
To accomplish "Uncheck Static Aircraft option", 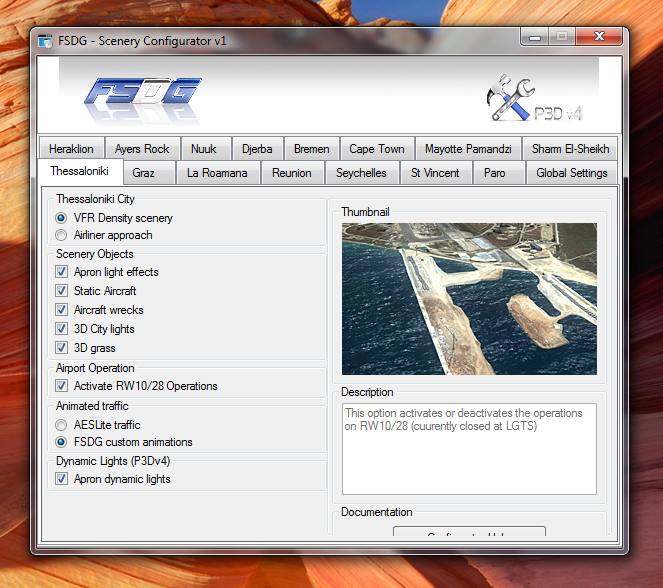I will [x=62, y=291].
